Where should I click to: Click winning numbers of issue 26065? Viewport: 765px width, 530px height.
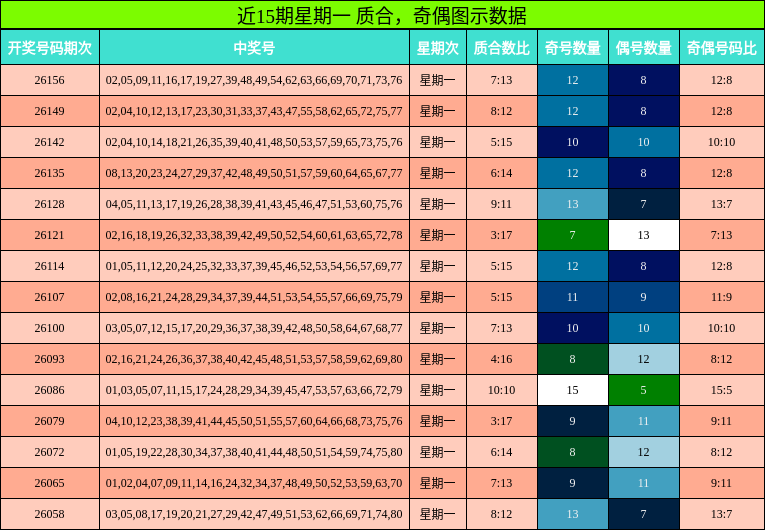(x=254, y=483)
